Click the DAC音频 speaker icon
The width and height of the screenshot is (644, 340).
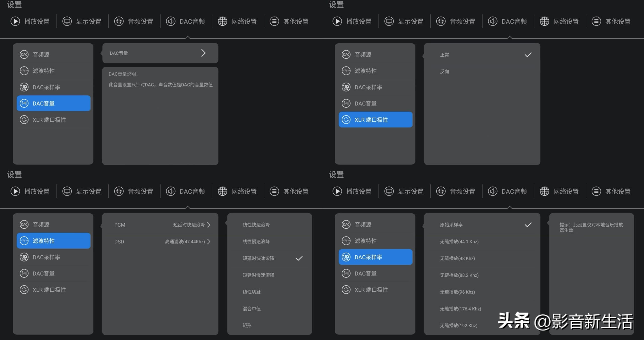click(x=171, y=21)
